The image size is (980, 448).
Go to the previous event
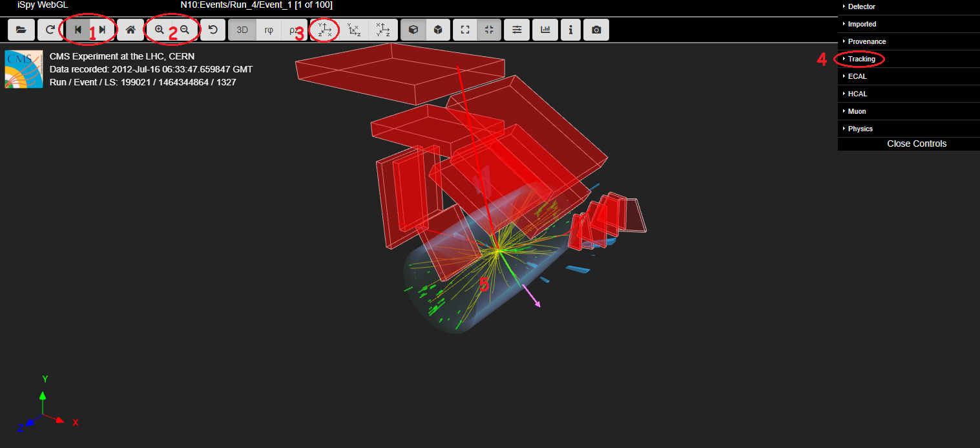click(x=78, y=30)
